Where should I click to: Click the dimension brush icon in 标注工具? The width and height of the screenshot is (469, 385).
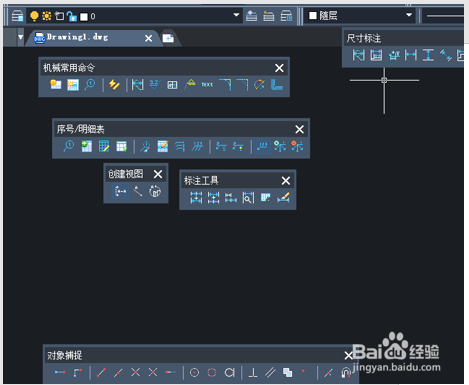coord(283,198)
